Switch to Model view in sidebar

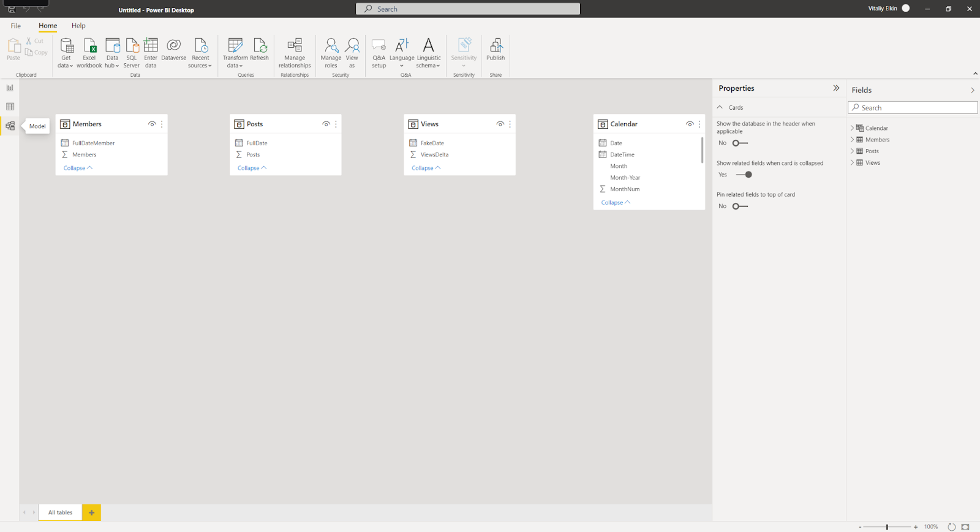tap(10, 126)
